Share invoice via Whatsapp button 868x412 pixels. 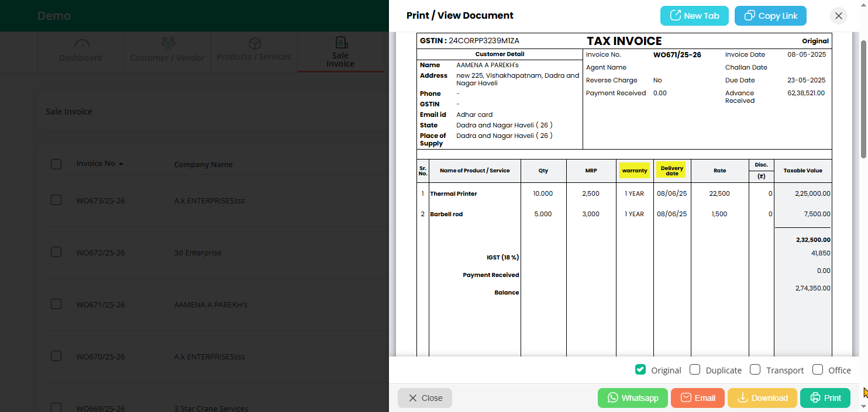633,398
